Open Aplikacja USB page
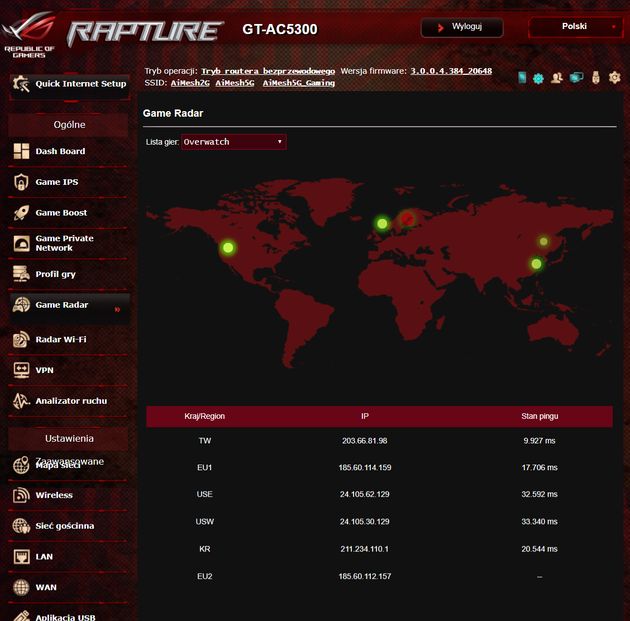This screenshot has height=621, width=630. point(68,615)
